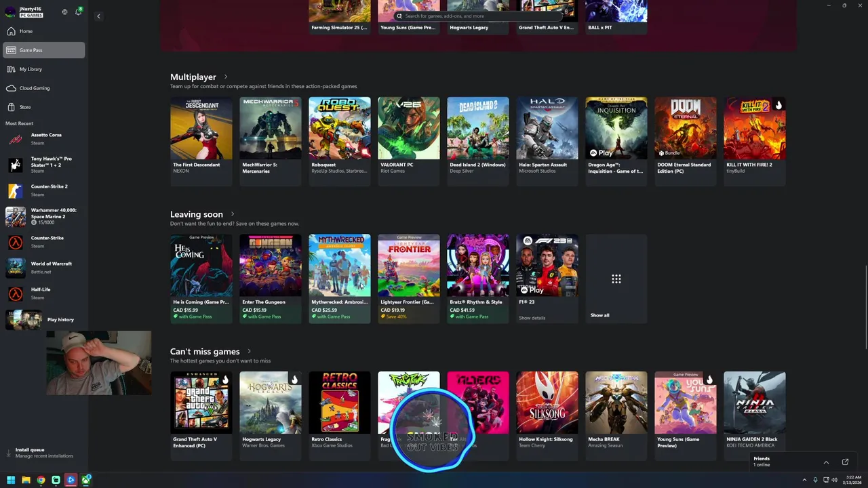Open MechWarrior 5: Mercenaries tile
This screenshot has height=488, width=868.
click(x=270, y=141)
